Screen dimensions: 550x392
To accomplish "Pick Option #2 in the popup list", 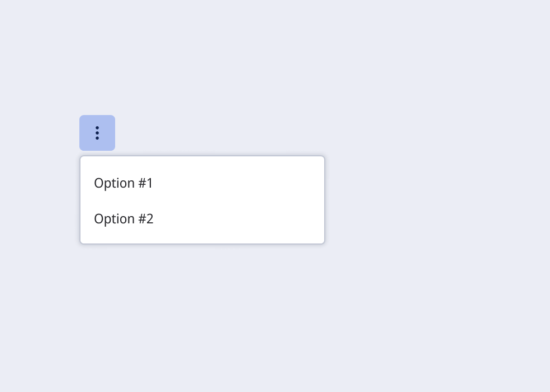I will [x=124, y=219].
